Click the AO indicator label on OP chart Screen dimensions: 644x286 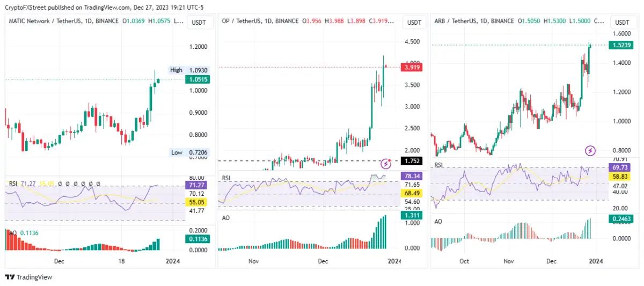pyautogui.click(x=225, y=218)
